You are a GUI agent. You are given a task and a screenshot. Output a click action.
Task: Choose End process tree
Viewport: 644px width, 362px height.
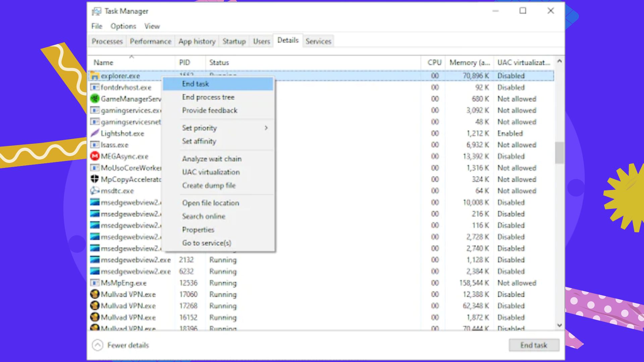[x=218, y=97]
